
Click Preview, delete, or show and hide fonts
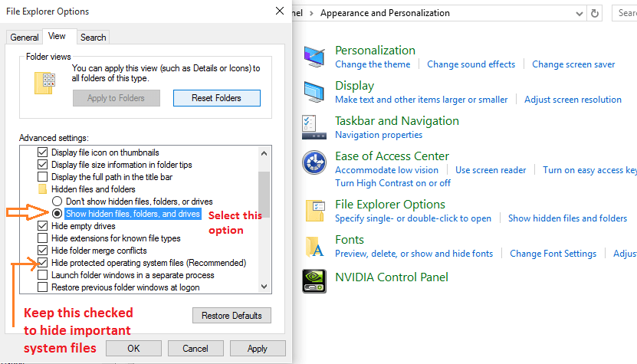(414, 254)
